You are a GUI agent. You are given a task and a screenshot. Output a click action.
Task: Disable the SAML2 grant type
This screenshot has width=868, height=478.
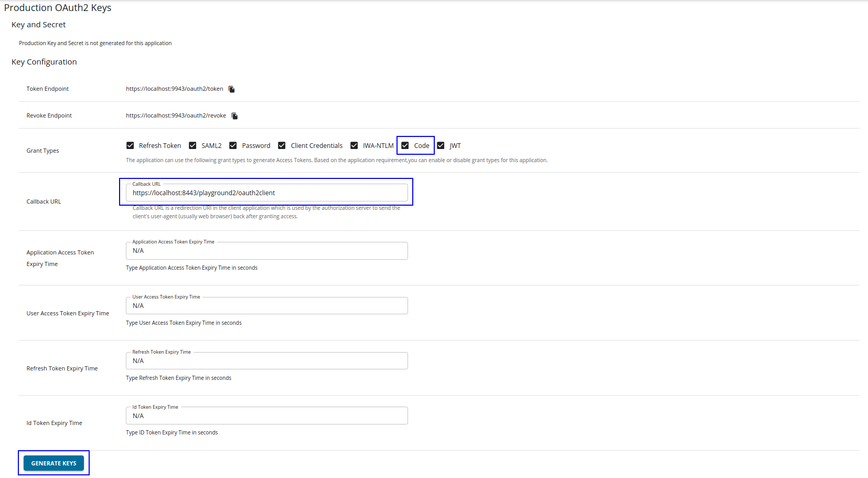[192, 145]
